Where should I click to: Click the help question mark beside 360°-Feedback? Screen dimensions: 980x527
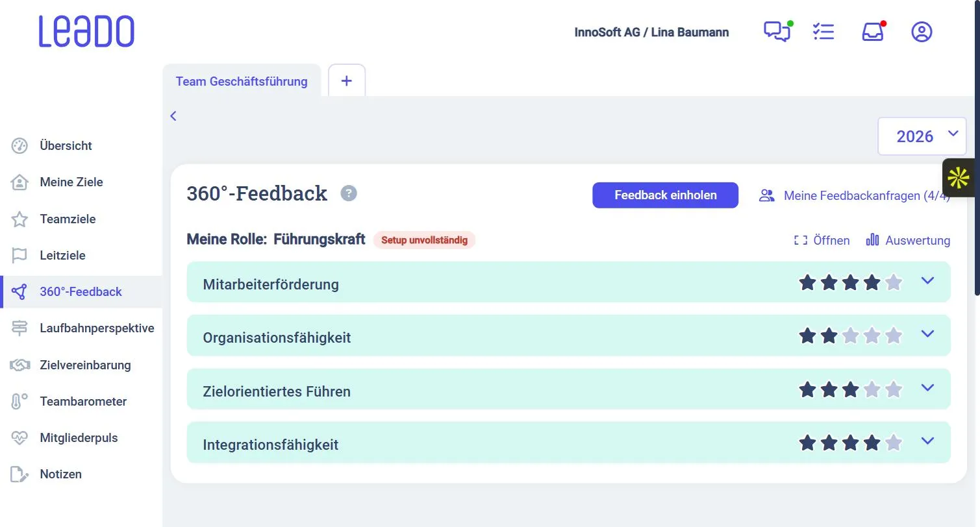coord(349,193)
